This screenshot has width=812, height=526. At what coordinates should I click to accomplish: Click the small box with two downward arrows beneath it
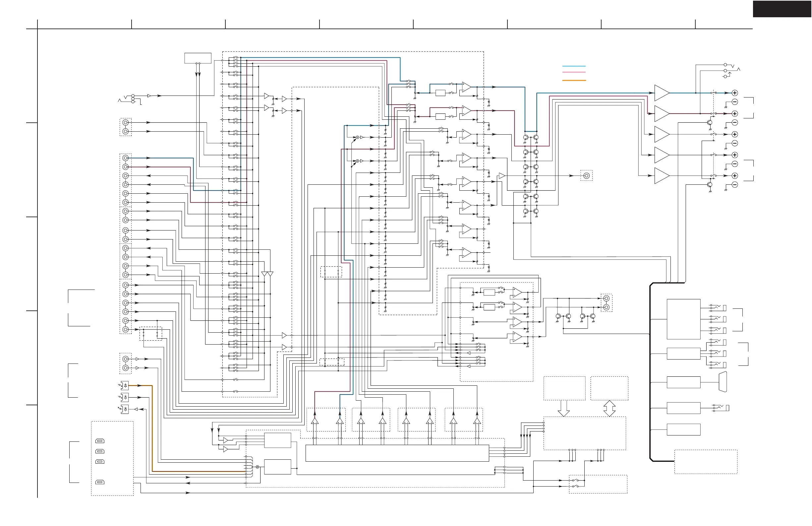198,58
